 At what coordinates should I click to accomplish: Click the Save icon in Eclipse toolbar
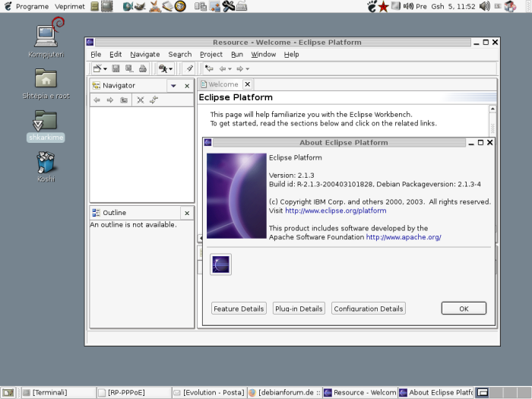click(x=116, y=68)
